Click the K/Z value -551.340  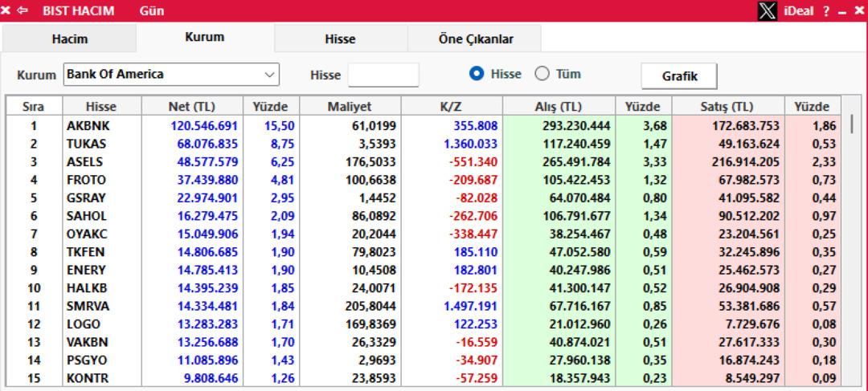(x=473, y=162)
